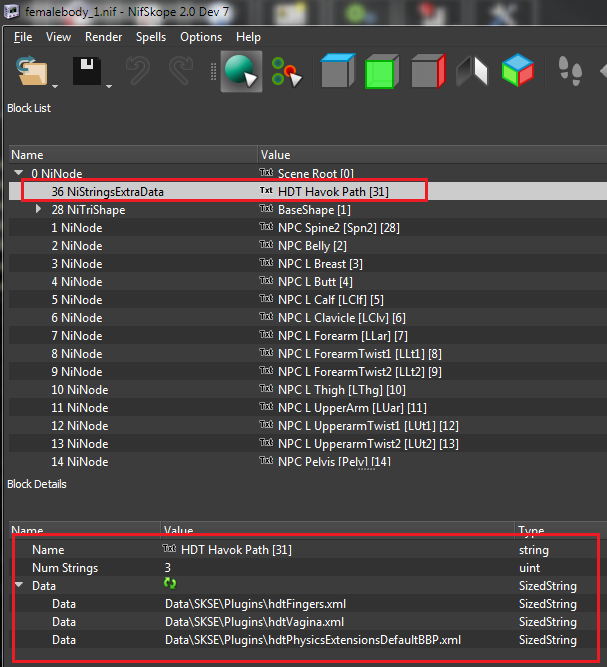Toggle the select vertices dots tool
The width and height of the screenshot is (607, 667).
(x=286, y=71)
